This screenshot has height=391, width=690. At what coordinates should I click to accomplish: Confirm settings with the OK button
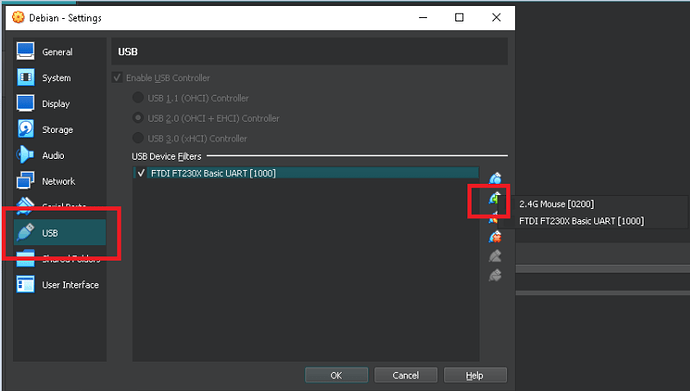click(x=336, y=375)
